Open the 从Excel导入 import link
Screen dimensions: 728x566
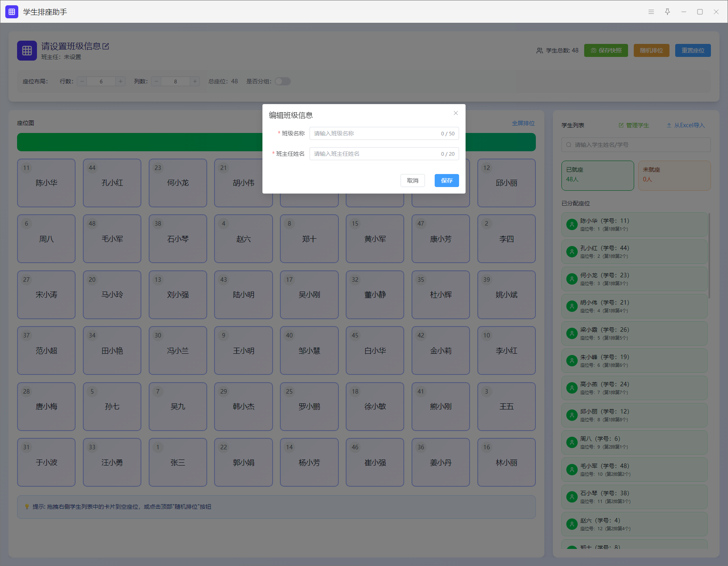pos(685,125)
